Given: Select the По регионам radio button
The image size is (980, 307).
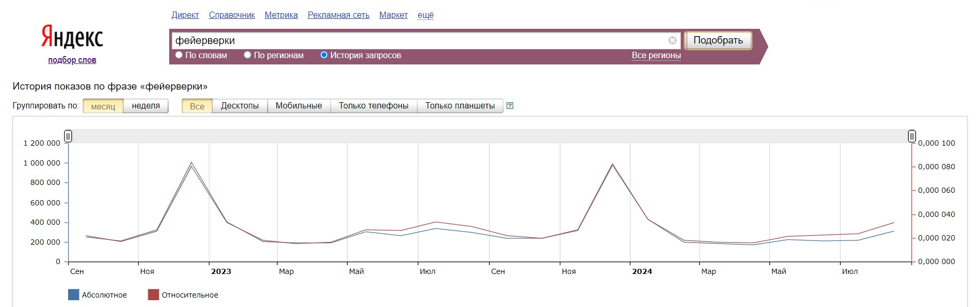Looking at the screenshot, I should point(248,55).
